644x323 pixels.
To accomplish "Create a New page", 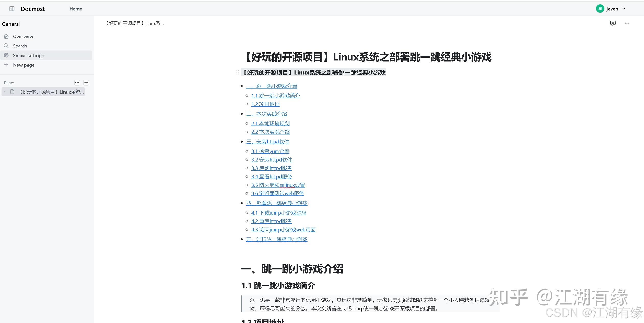I will pos(24,65).
